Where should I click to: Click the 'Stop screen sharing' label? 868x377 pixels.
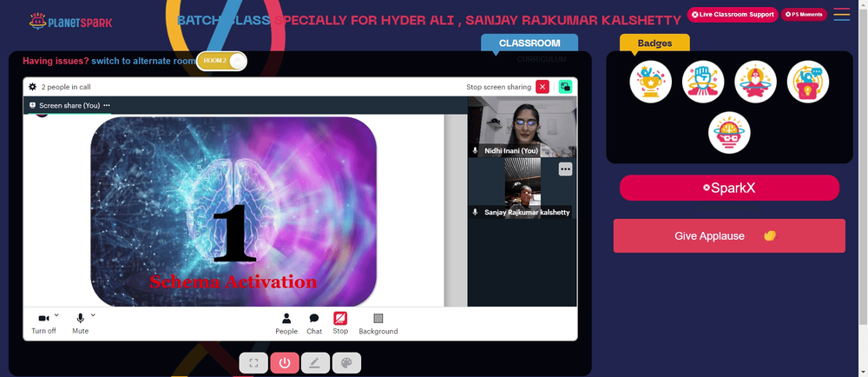coord(499,87)
